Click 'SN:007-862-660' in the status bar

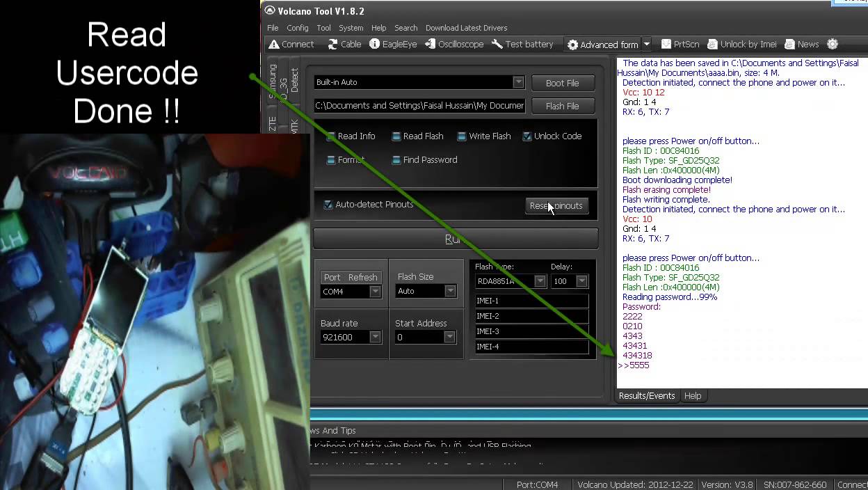pyautogui.click(x=794, y=484)
